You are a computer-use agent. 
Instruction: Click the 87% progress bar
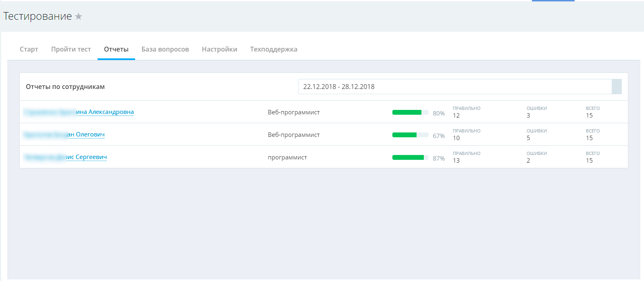pos(410,157)
